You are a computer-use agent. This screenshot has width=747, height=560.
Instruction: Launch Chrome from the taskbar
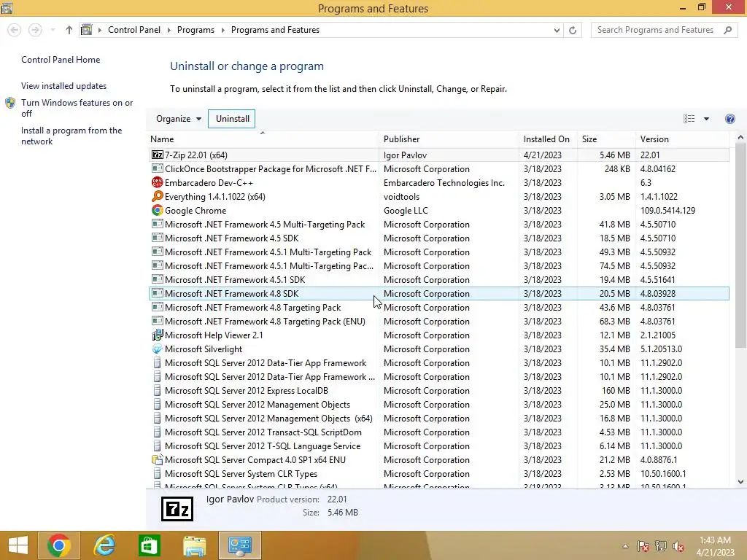click(x=59, y=545)
